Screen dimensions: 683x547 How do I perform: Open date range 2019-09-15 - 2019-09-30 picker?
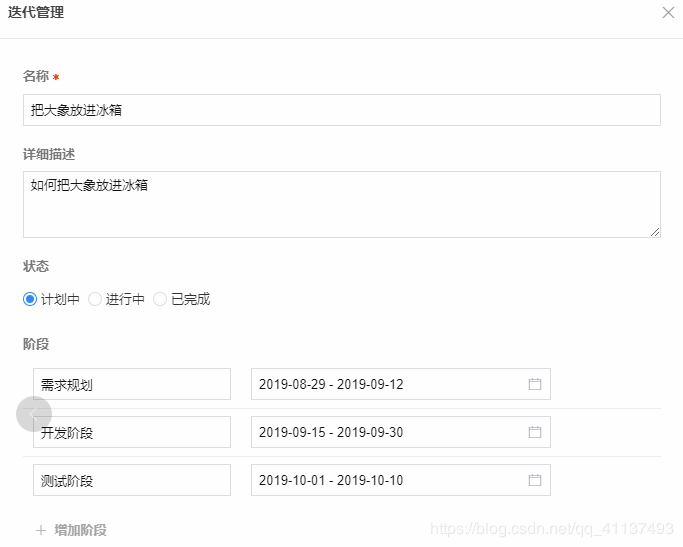pos(401,432)
